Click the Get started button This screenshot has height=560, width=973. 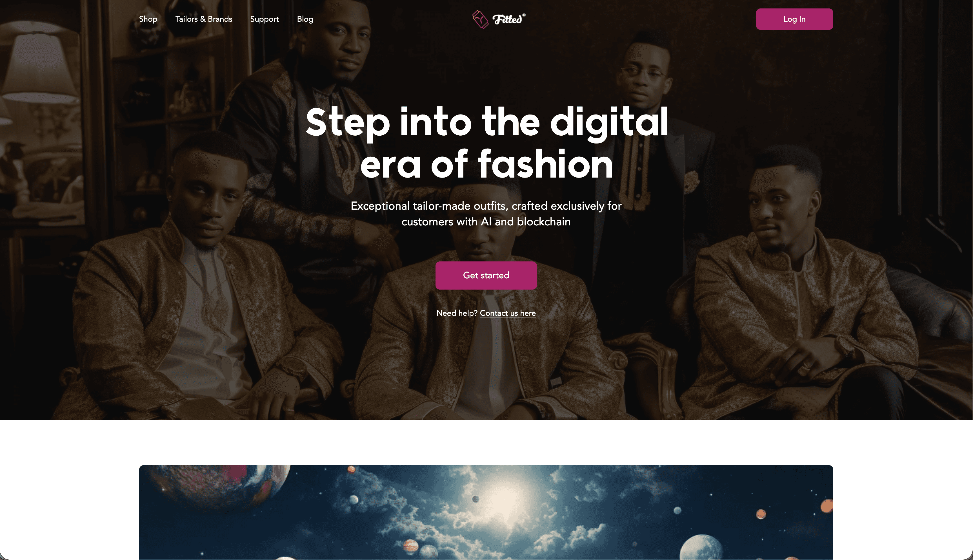point(486,275)
